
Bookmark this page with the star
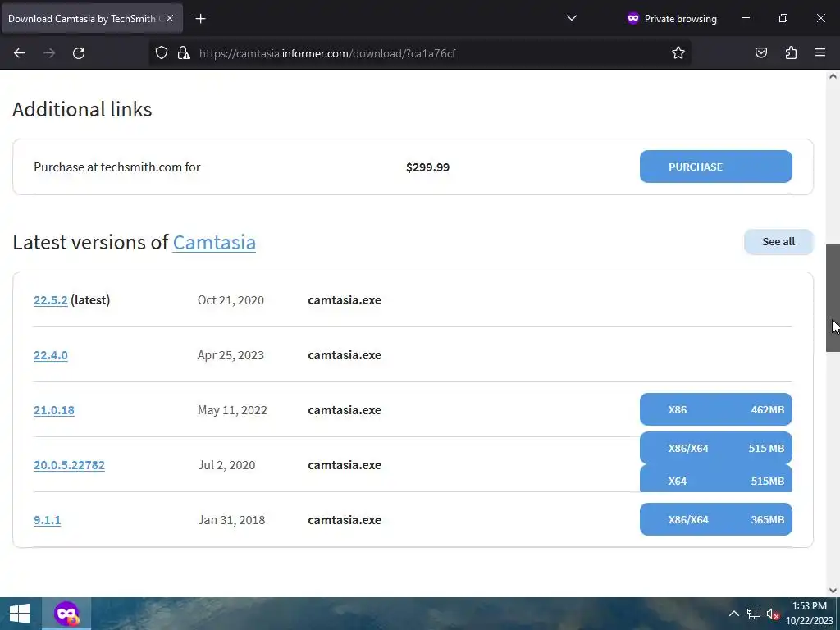tap(678, 53)
